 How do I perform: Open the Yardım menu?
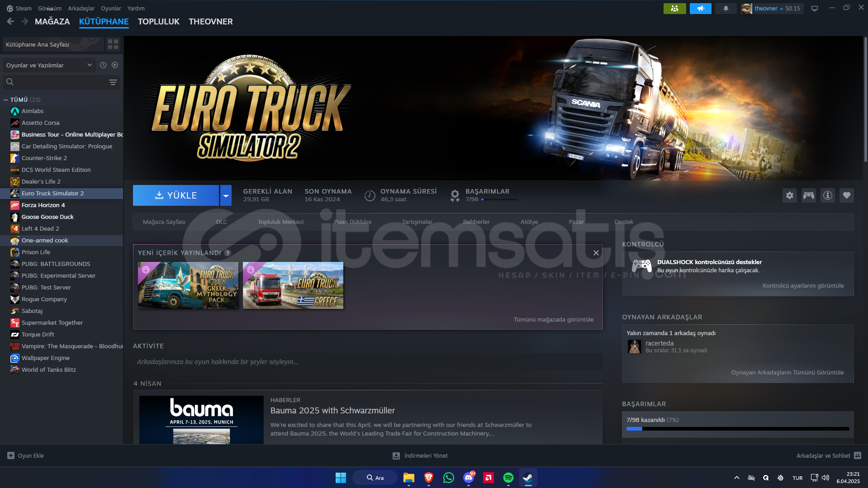(x=136, y=8)
